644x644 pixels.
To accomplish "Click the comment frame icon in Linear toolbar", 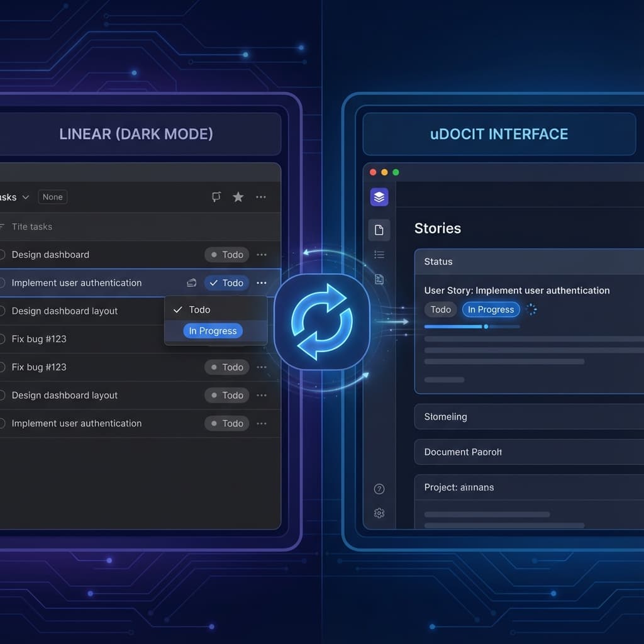I will [x=216, y=197].
